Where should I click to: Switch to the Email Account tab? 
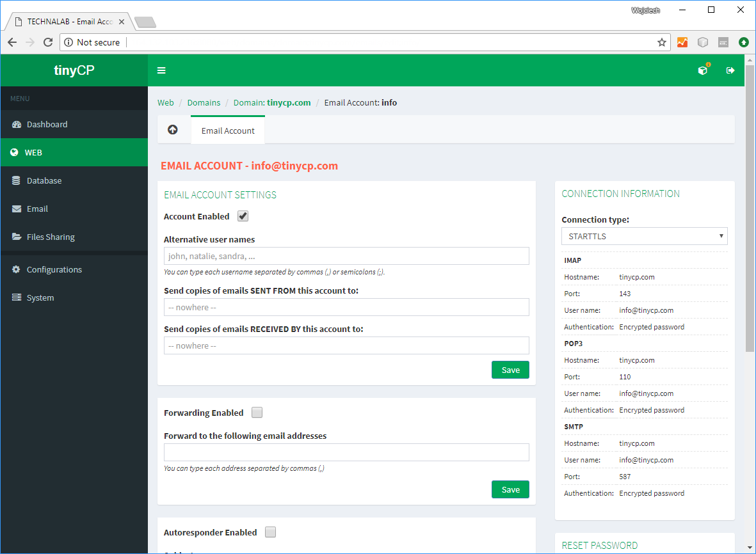[x=228, y=131]
